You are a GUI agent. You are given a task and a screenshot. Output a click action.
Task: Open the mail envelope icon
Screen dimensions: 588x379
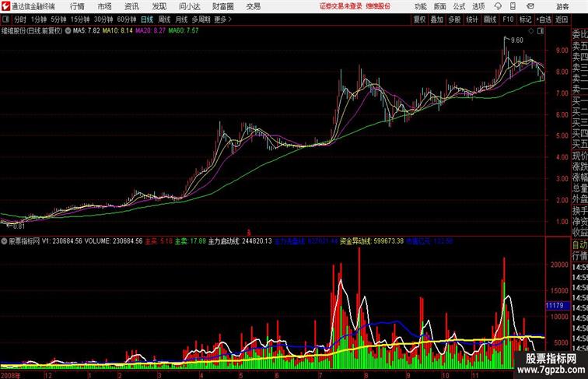pos(530,6)
